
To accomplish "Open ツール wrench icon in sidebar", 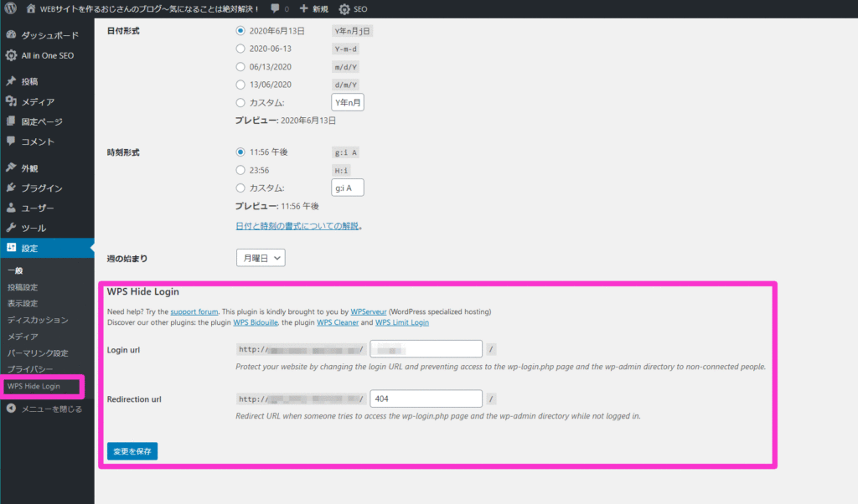I will tap(11, 228).
